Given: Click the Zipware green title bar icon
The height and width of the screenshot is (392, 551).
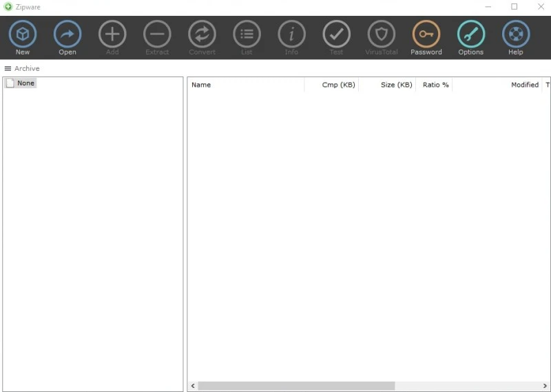Looking at the screenshot, I should click(8, 7).
